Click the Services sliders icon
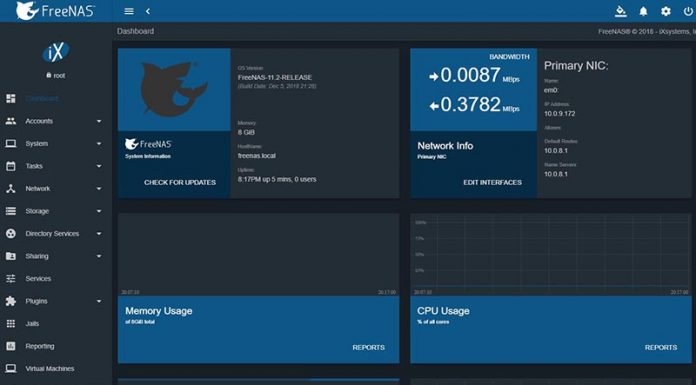 pyautogui.click(x=11, y=278)
